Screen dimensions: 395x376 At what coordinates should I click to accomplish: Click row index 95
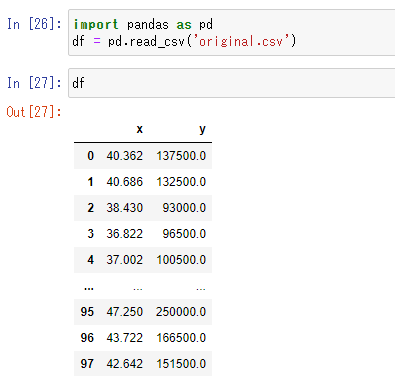pyautogui.click(x=87, y=312)
